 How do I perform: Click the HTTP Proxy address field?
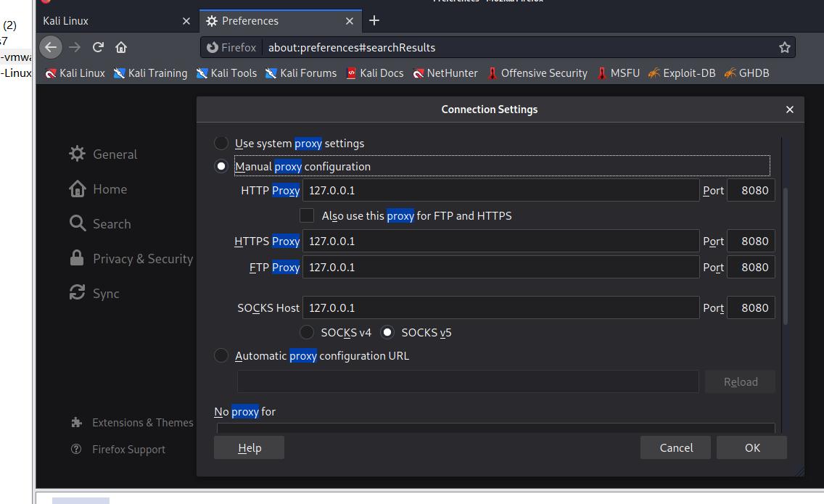pyautogui.click(x=500, y=190)
